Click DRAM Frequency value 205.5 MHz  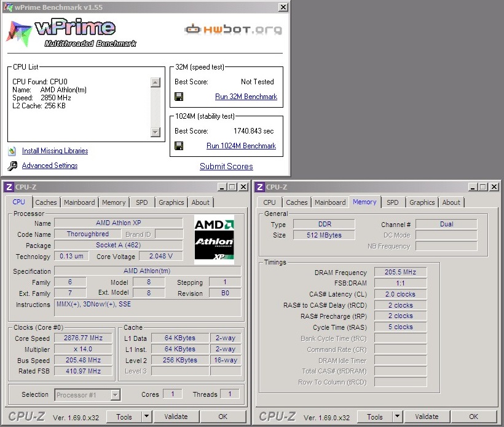point(401,272)
